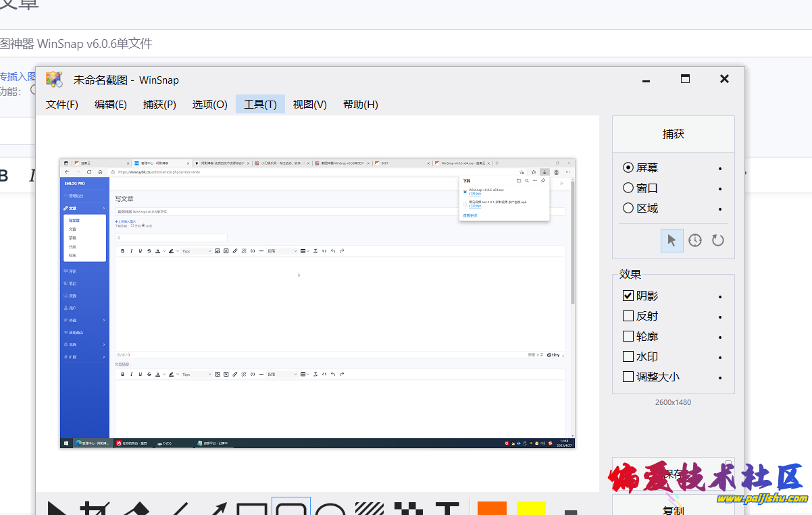Open the 捕获(P) menu
This screenshot has height=515, width=812.
[x=159, y=105]
